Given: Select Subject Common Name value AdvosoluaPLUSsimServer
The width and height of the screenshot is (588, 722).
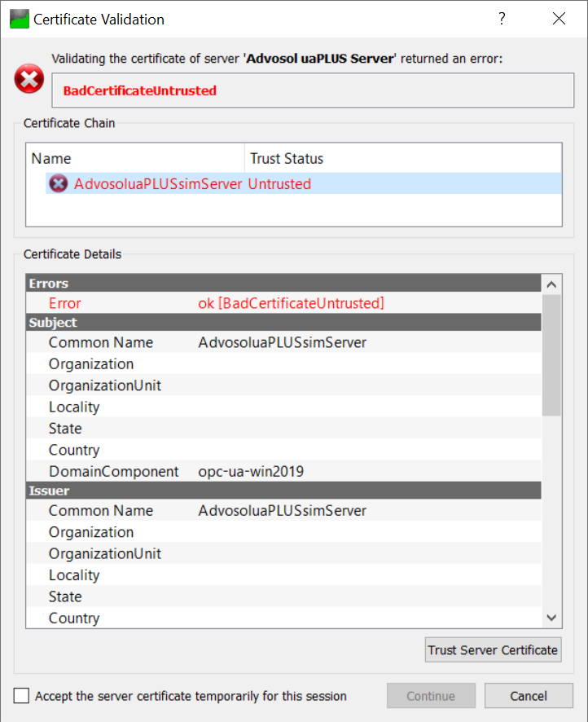Looking at the screenshot, I should pyautogui.click(x=282, y=342).
